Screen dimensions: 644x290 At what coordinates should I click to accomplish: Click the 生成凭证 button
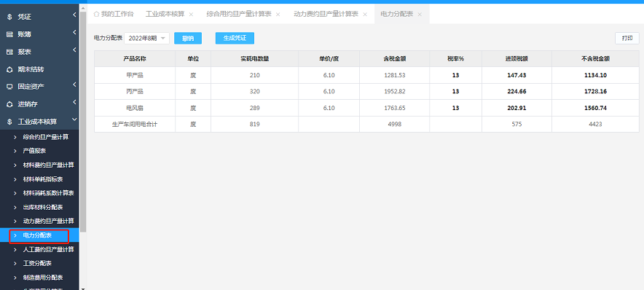tap(235, 38)
